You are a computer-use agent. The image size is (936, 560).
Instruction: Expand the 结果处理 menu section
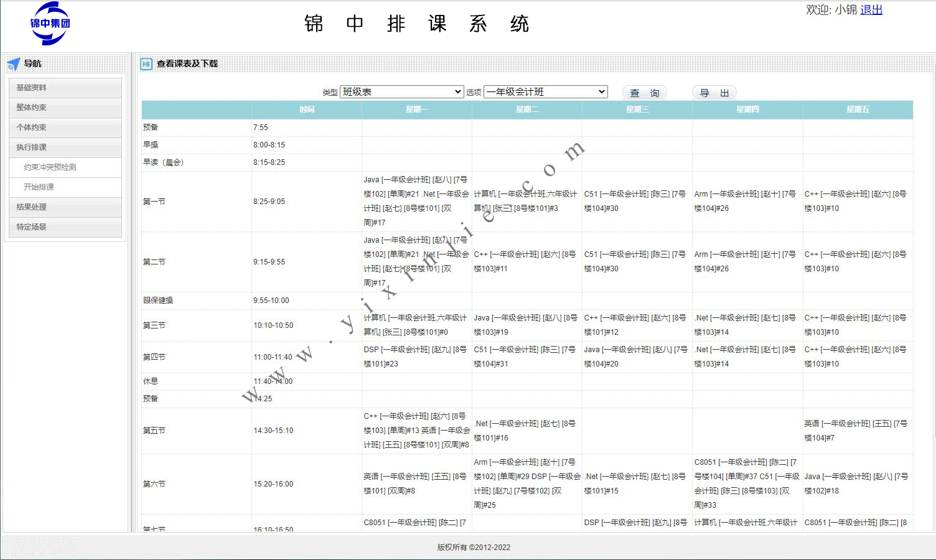(x=65, y=207)
